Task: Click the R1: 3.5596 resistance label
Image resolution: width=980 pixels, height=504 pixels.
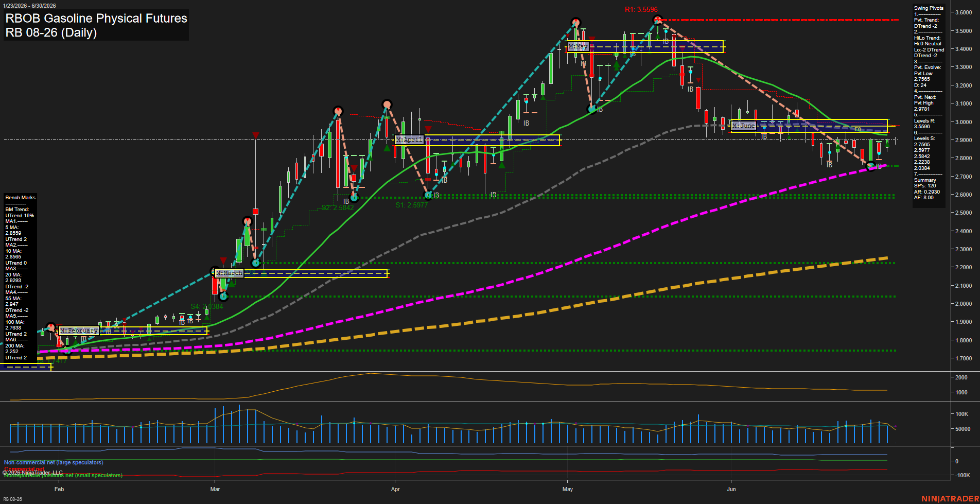Action: [x=641, y=9]
